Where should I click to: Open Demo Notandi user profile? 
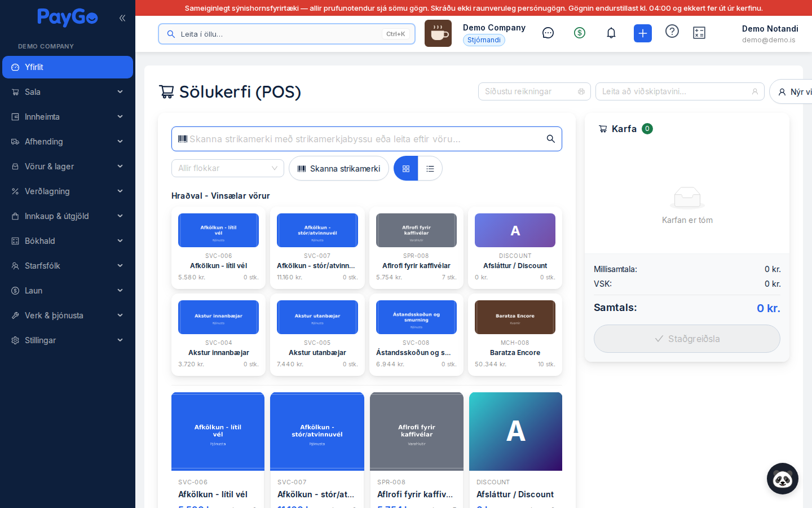(770, 33)
